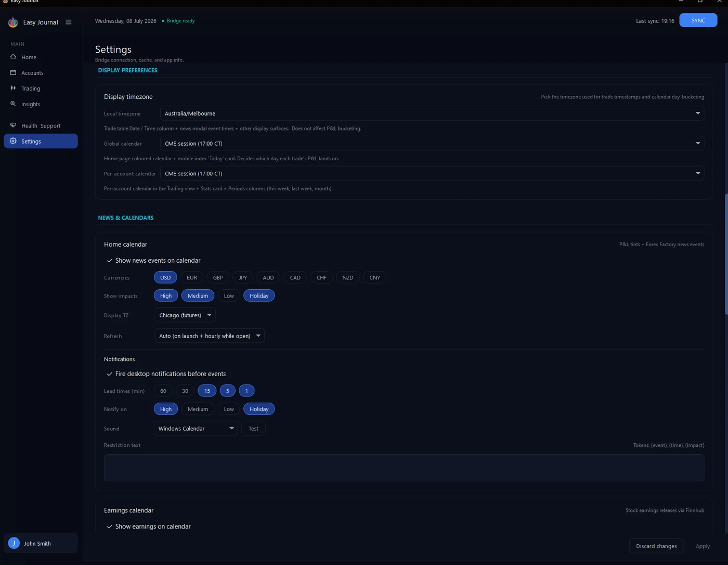The height and width of the screenshot is (565, 728).
Task: Open Insights via its magnifier icon
Action: (13, 104)
